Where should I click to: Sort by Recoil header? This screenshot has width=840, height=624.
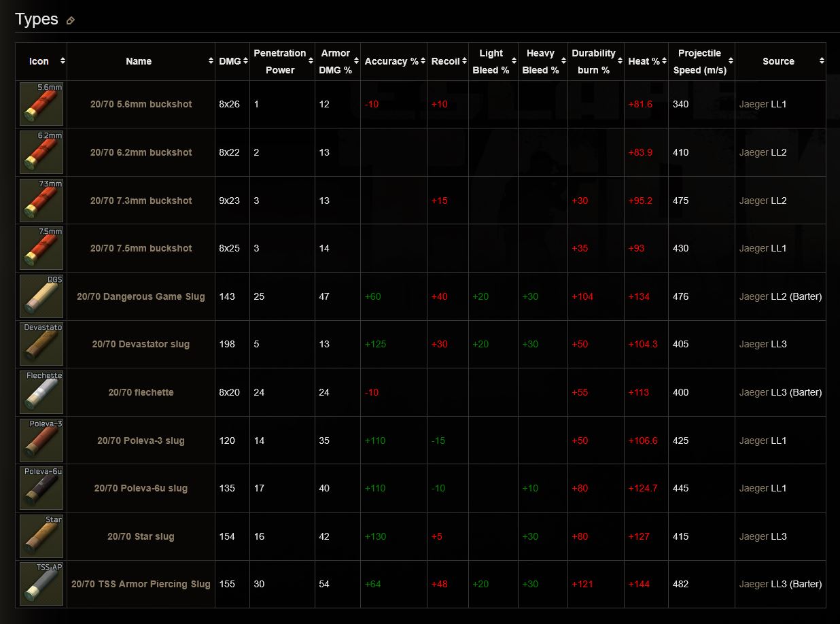pyautogui.click(x=448, y=61)
